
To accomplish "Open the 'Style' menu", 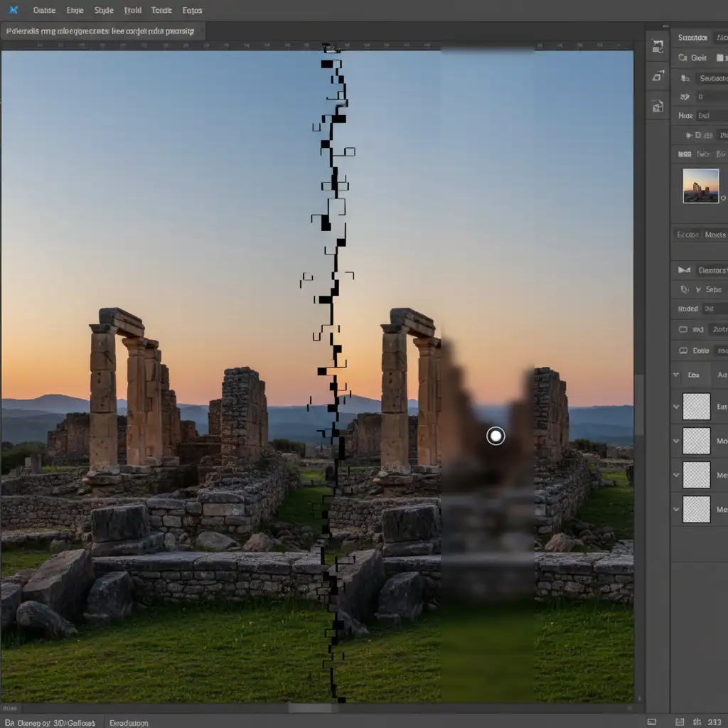I will (x=104, y=11).
